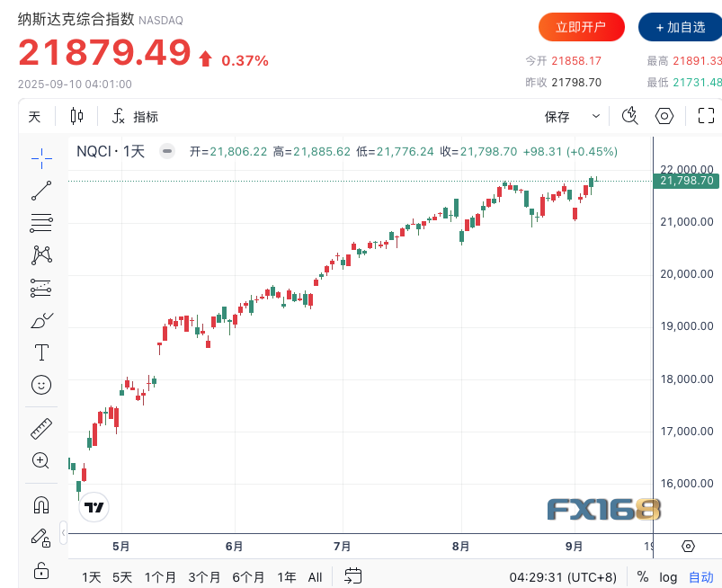This screenshot has width=722, height=588.
Task: Pick the brush drawing tool
Action: (41, 319)
